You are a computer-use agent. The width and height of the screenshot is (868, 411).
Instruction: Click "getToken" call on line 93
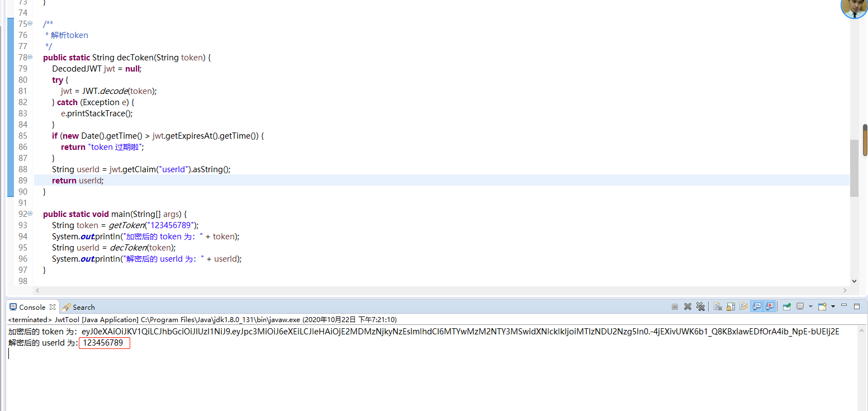pyautogui.click(x=126, y=225)
